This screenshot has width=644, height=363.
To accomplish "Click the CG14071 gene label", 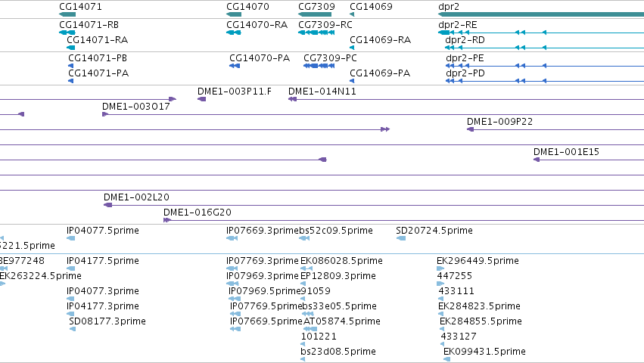I will coord(80,7).
